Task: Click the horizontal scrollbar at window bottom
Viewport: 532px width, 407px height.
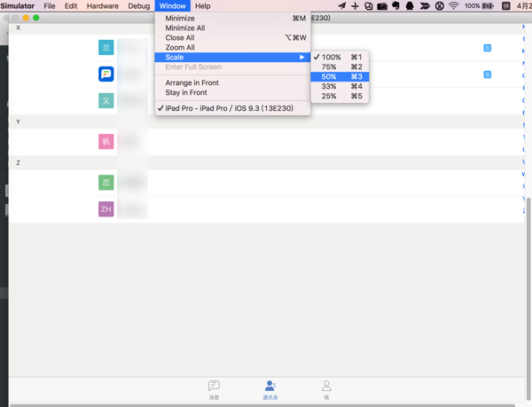Action: 262,405
